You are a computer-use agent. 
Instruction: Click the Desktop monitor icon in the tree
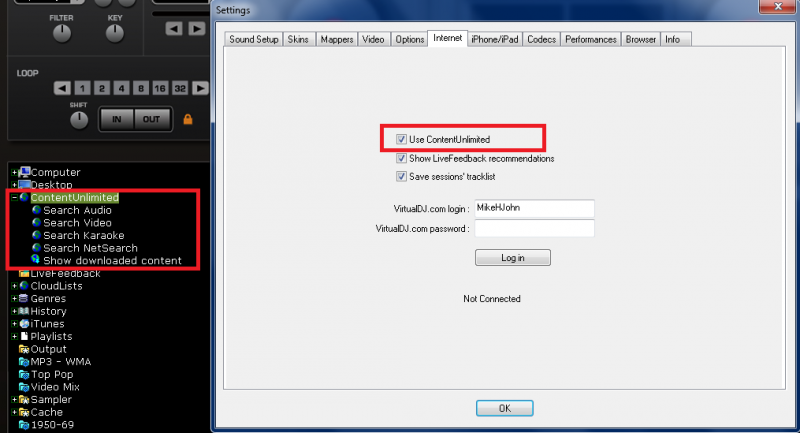click(24, 185)
